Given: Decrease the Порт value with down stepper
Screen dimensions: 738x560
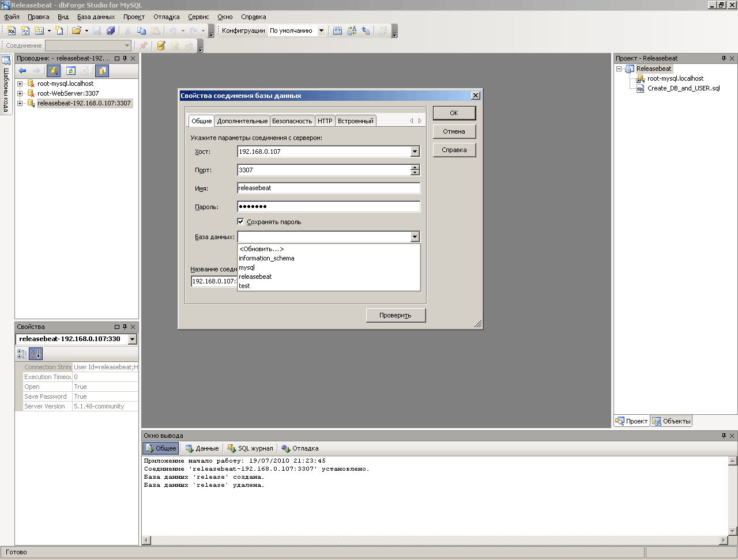Looking at the screenshot, I should tap(415, 173).
